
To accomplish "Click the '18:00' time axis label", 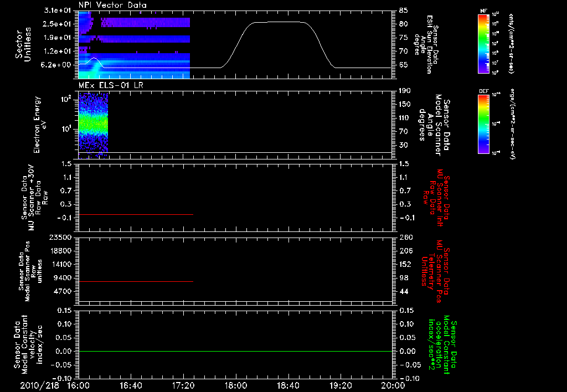I will pos(236,385).
